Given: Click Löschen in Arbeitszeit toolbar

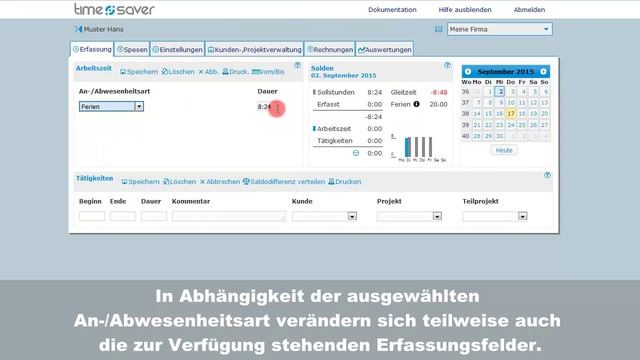Looking at the screenshot, I should [x=178, y=72].
